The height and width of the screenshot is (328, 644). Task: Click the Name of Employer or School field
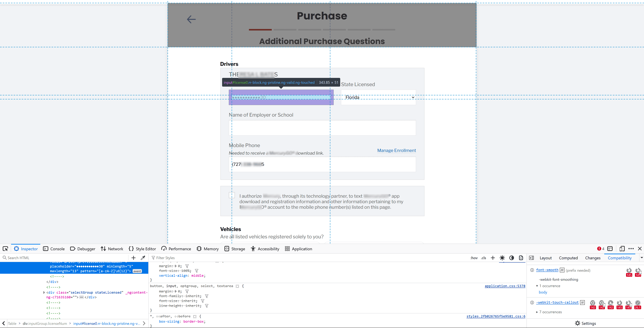[x=322, y=128]
